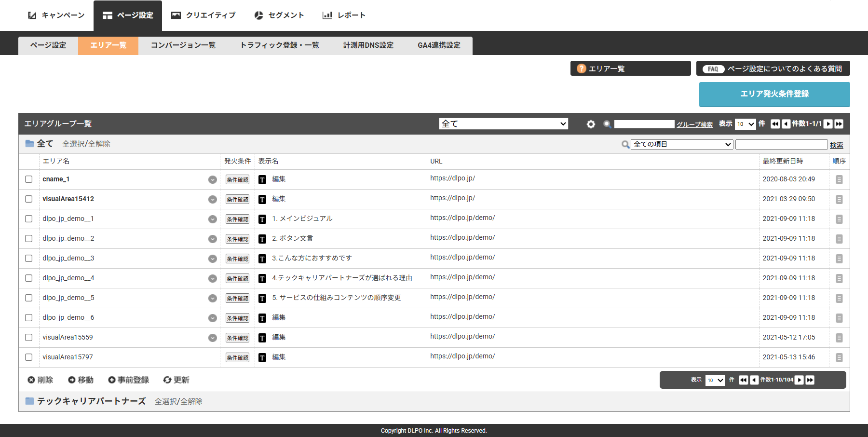
Task: Tick the dlpo_jp_demo__3 row checkbox
Action: click(29, 259)
